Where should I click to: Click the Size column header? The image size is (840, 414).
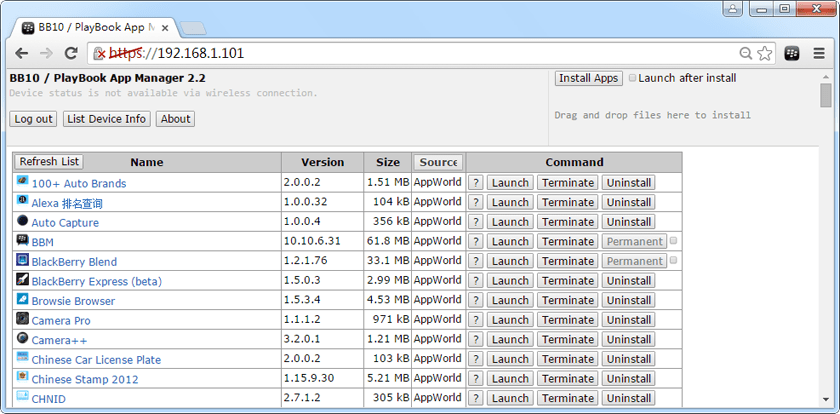click(387, 162)
